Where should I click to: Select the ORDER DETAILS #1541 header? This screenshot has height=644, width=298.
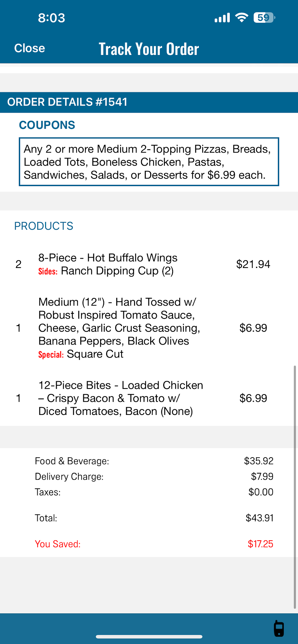pyautogui.click(x=68, y=102)
